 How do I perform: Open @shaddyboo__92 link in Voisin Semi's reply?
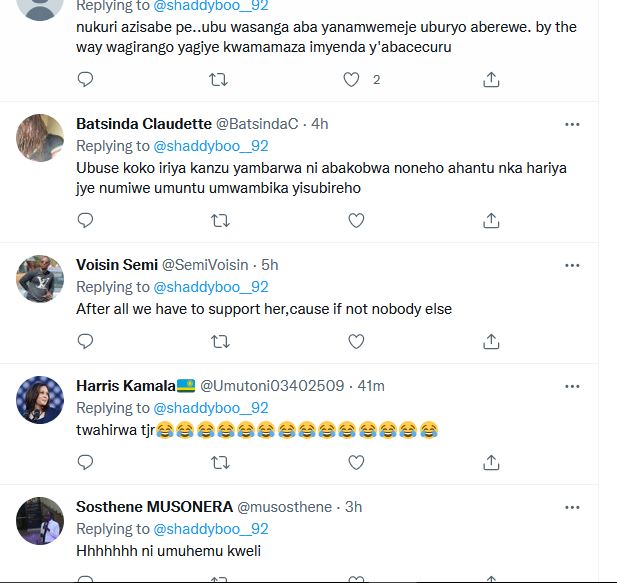tap(211, 287)
